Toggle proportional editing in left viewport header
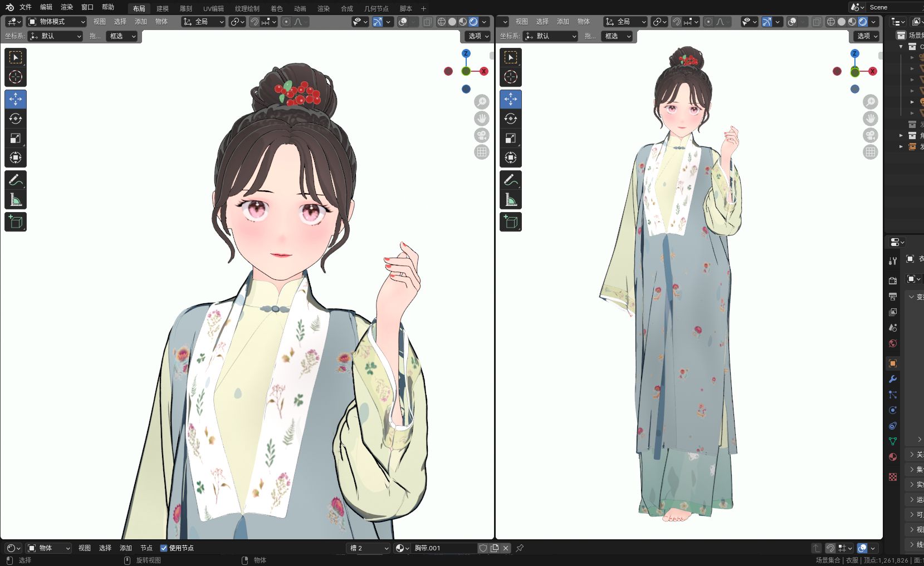Viewport: 924px width, 566px height. tap(286, 22)
